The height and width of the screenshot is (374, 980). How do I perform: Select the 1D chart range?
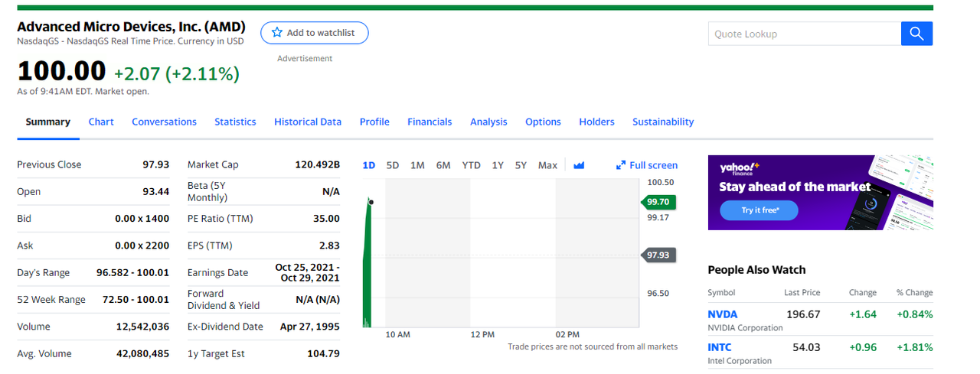pyautogui.click(x=368, y=165)
